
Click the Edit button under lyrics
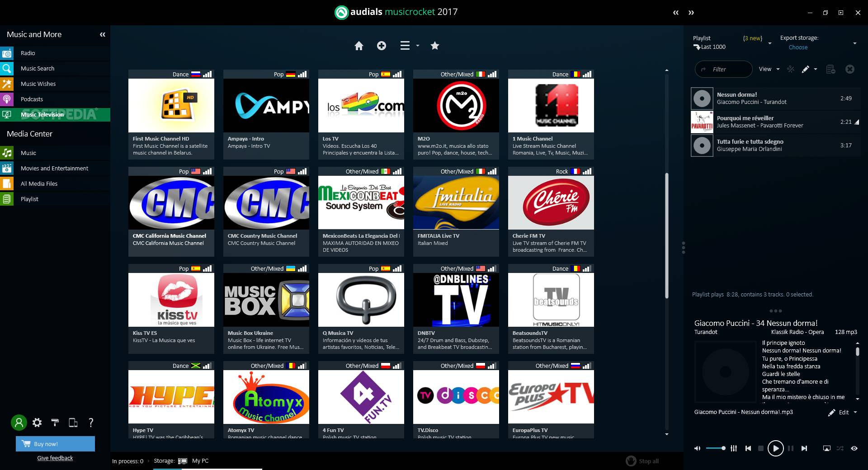839,412
